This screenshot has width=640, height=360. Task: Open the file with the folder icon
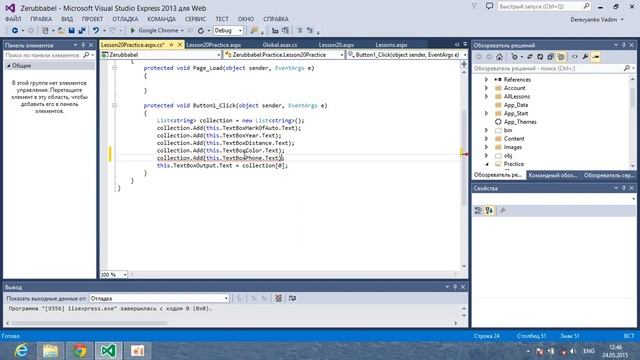tap(61, 31)
